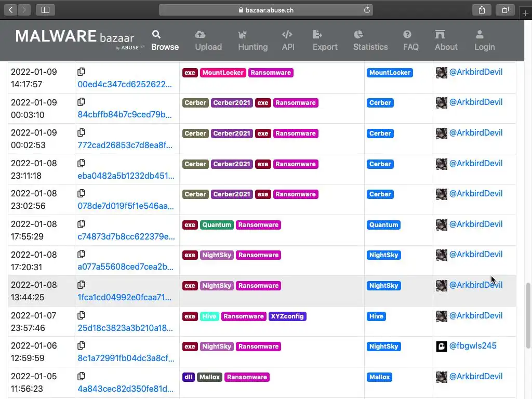This screenshot has width=532, height=399.
Task: Open the About page
Action: tap(446, 41)
